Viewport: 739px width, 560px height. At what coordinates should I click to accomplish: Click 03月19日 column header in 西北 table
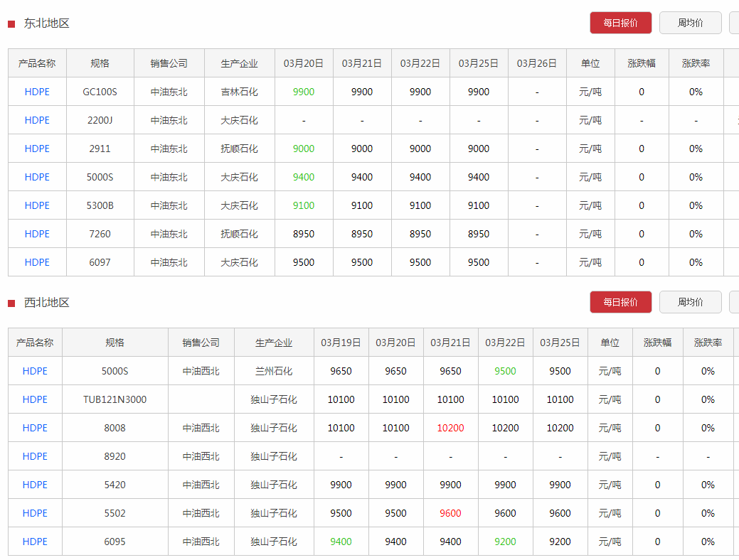coord(341,343)
